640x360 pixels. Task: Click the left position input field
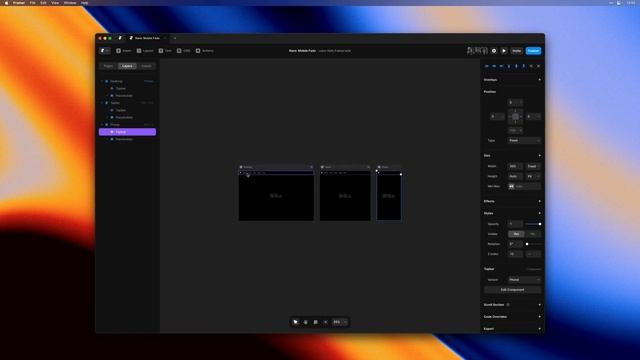(497, 116)
